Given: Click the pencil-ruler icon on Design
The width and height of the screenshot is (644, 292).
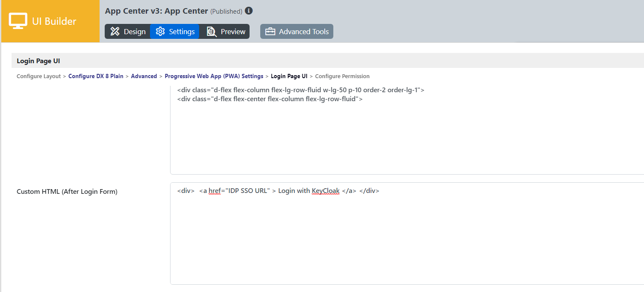Looking at the screenshot, I should click(115, 32).
